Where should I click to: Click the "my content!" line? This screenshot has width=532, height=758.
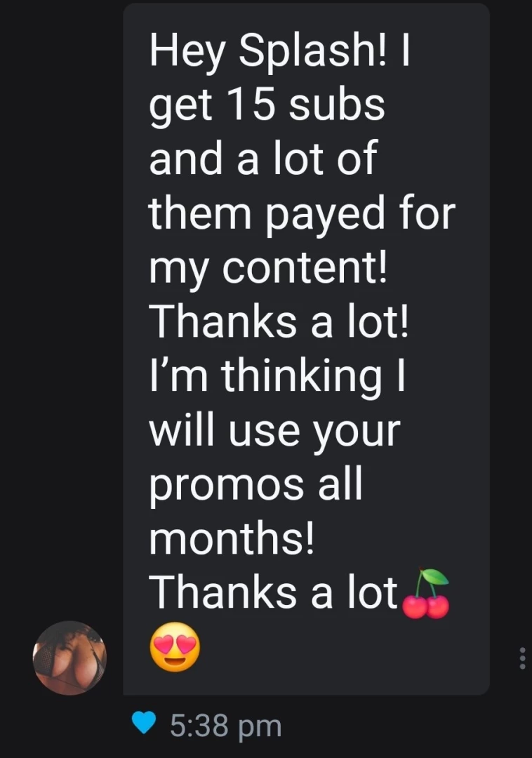tap(268, 267)
